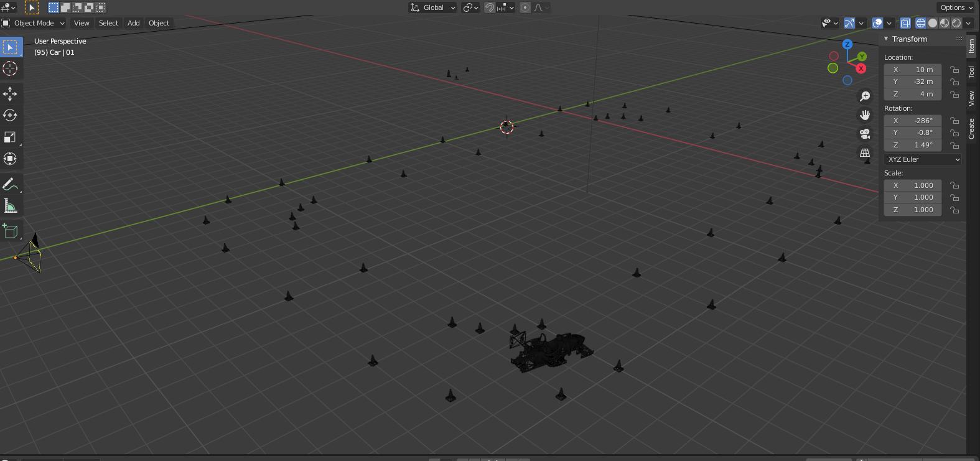Image resolution: width=980 pixels, height=461 pixels.
Task: Switch to the Tool sidebar tab
Action: click(971, 72)
